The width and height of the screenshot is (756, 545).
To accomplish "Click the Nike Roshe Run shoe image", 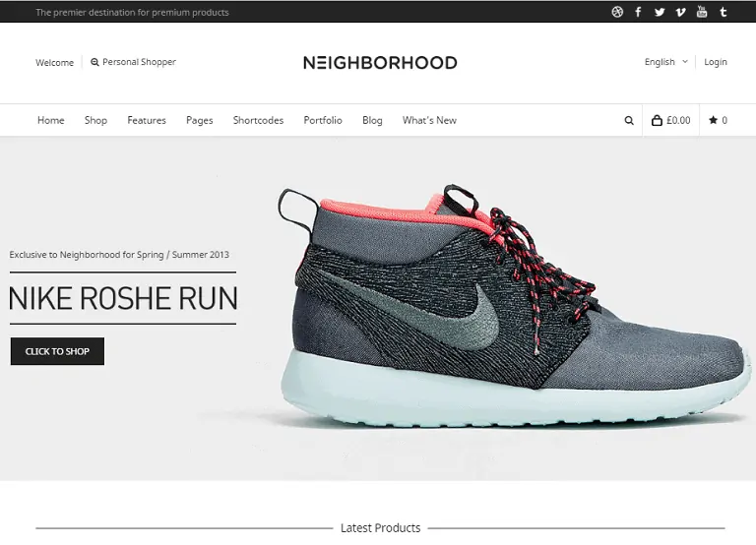I will tap(514, 306).
